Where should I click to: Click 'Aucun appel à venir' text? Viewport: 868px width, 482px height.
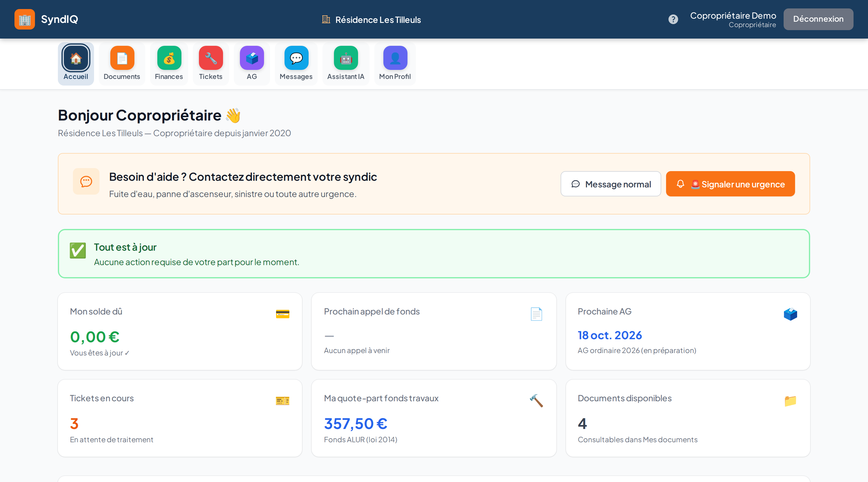point(357,351)
